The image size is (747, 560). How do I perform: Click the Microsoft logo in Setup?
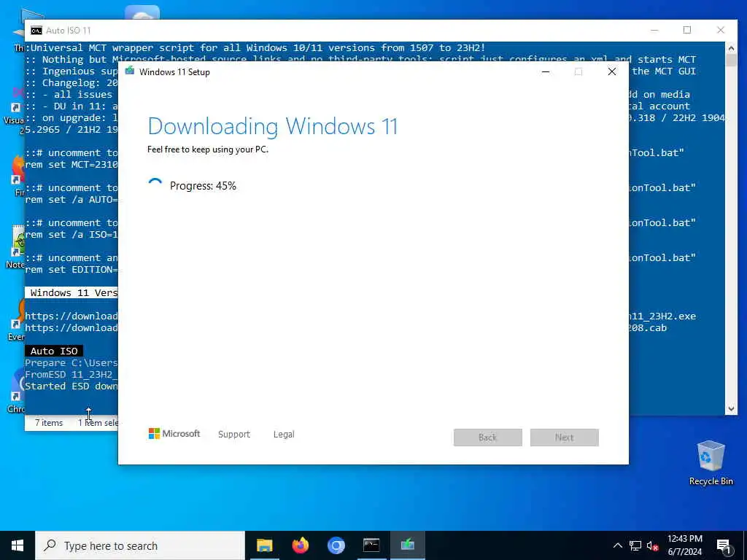point(174,433)
